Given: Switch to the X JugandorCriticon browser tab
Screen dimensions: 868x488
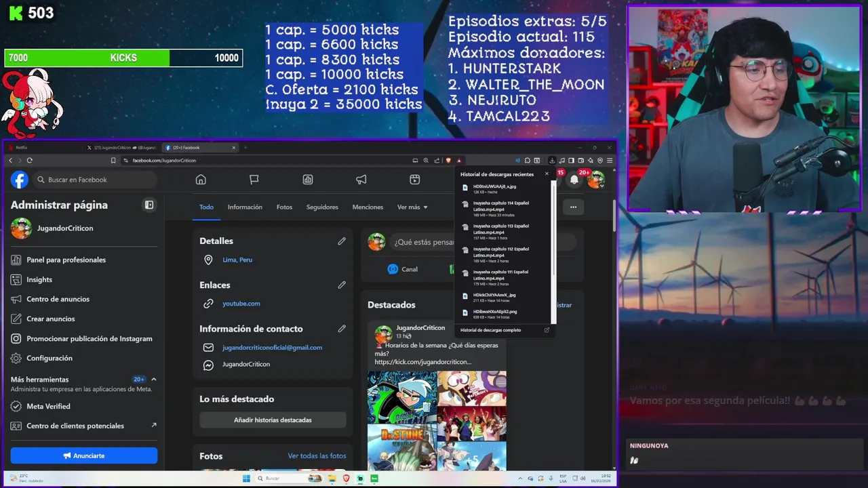Looking at the screenshot, I should 121,147.
